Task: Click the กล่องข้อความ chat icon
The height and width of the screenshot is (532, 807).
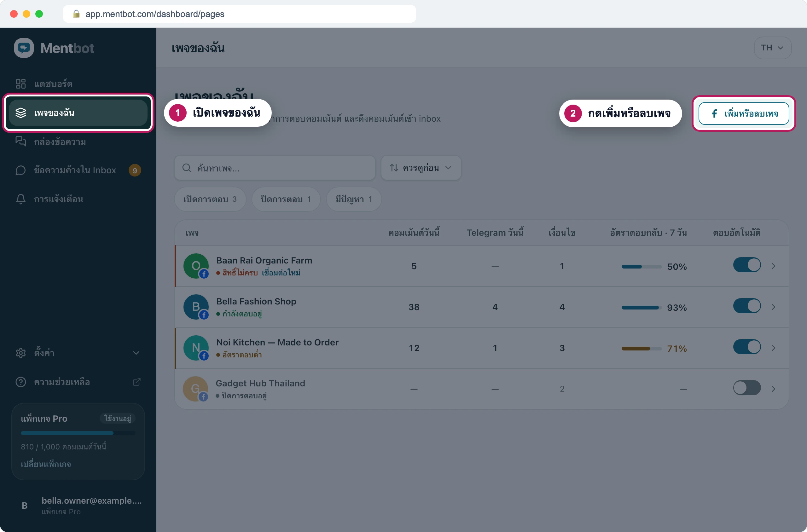Action: [x=21, y=141]
